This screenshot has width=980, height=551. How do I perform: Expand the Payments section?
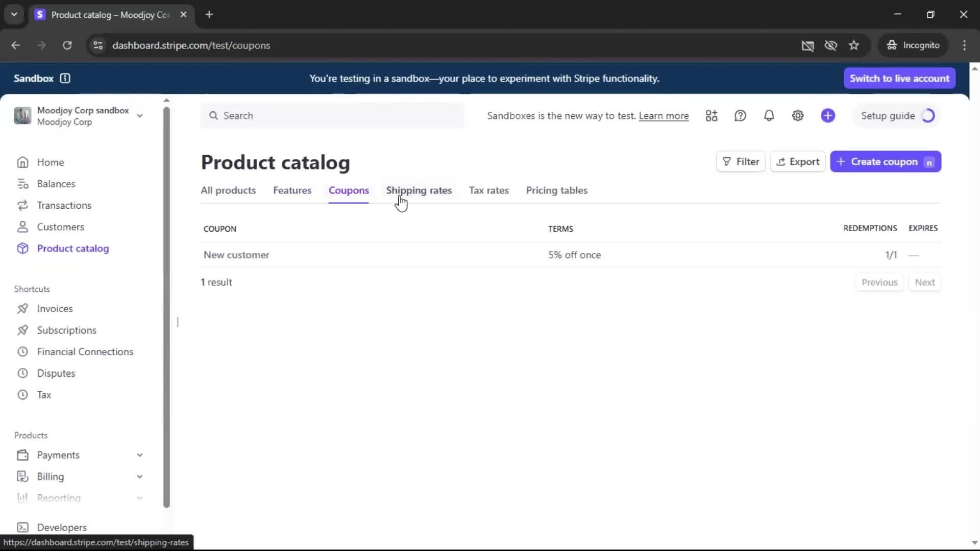coord(139,455)
